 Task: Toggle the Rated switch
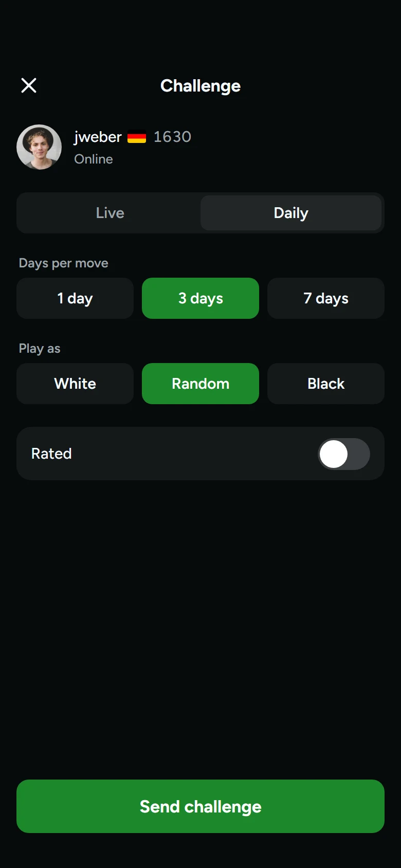344,454
